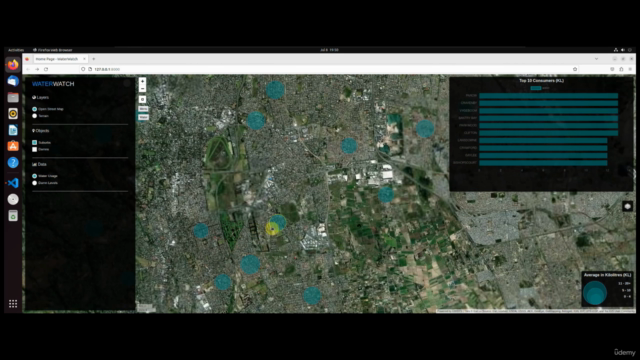Zoom out on the map
The width and height of the screenshot is (640, 360).
142,89
